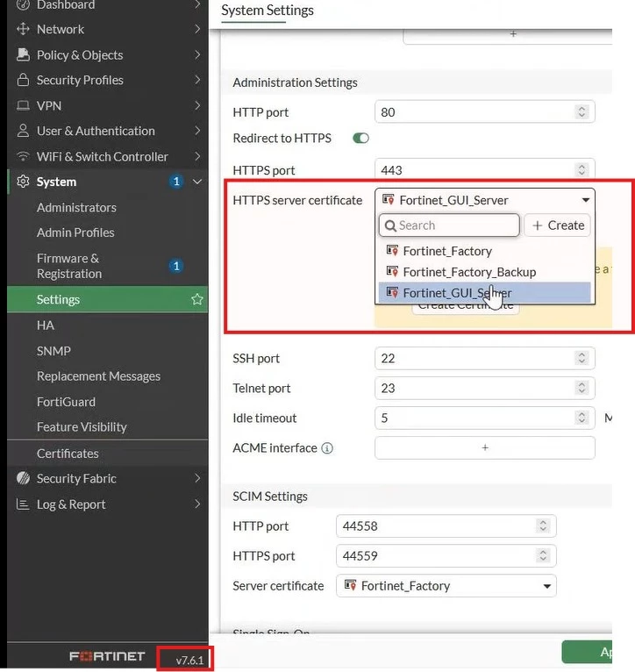Expand the WiFi & Switch Controller chevron
Screen dimensions: 635x672
coord(197,156)
